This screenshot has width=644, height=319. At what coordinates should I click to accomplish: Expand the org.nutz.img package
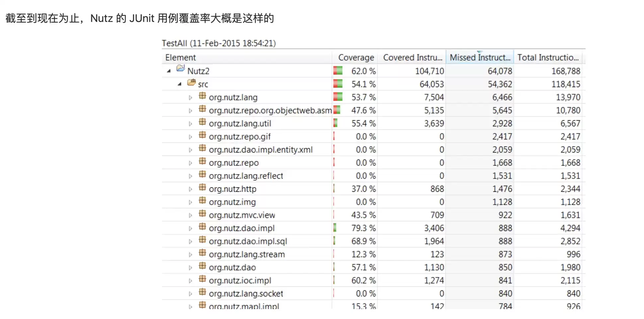[190, 202]
